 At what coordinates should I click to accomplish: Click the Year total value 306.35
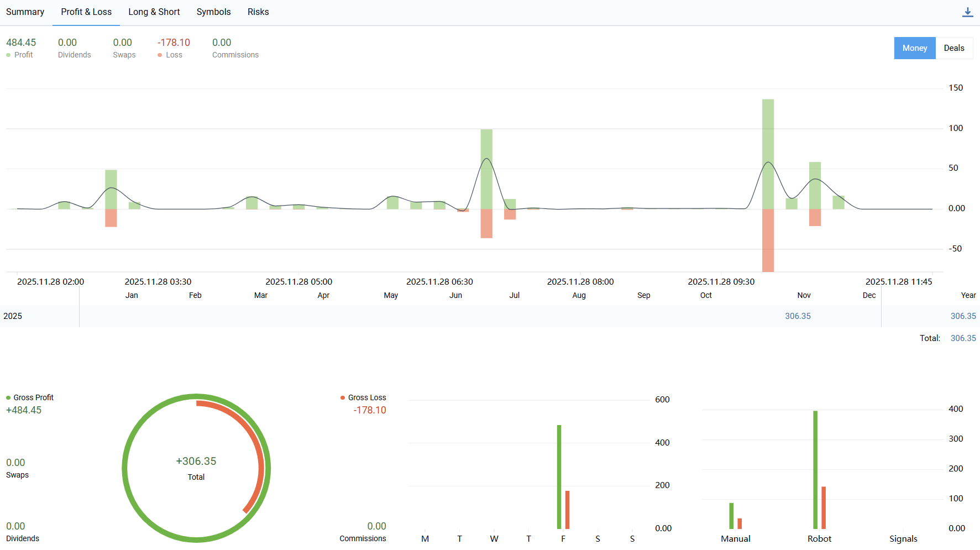tap(963, 316)
